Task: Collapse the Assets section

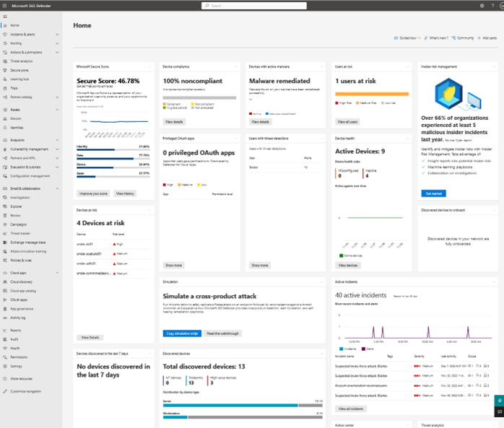Action: 57,110
